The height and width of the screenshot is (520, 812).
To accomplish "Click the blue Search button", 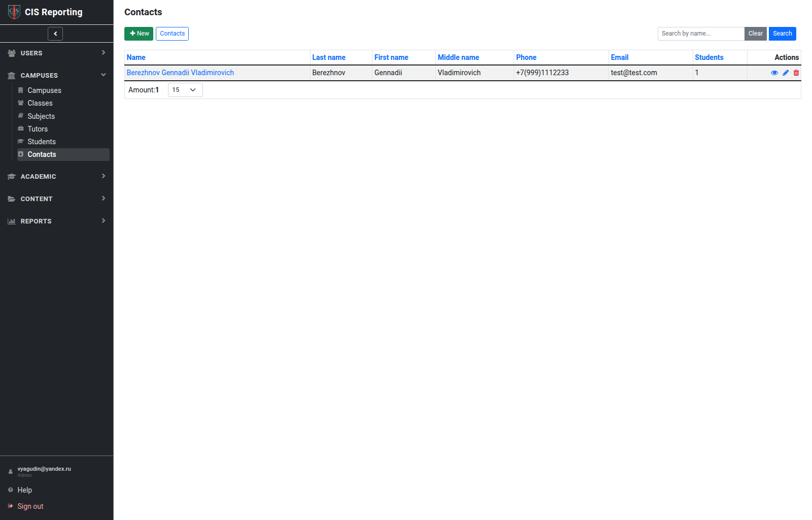I will click(782, 34).
